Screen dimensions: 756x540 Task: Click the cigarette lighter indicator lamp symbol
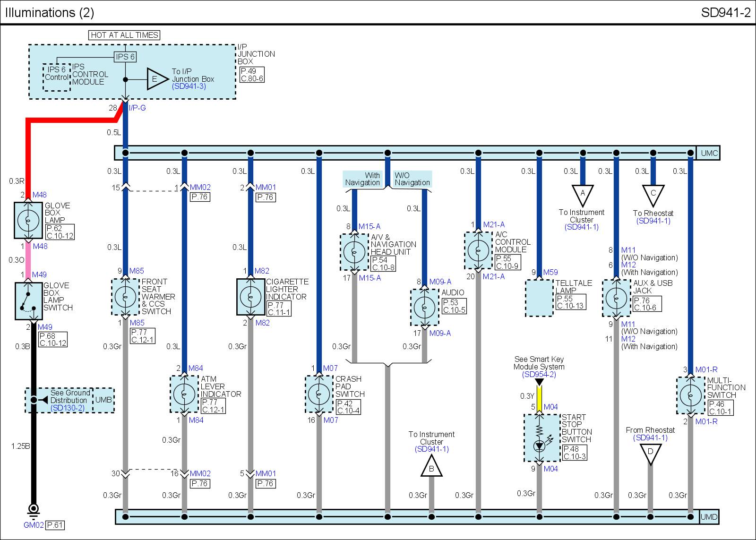pos(250,297)
